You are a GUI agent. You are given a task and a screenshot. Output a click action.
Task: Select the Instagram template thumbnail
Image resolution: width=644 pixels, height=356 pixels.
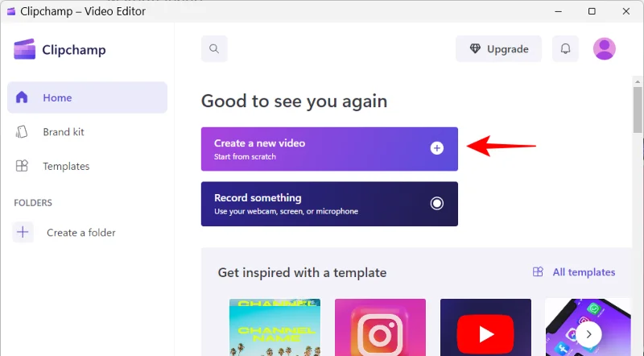click(x=380, y=327)
